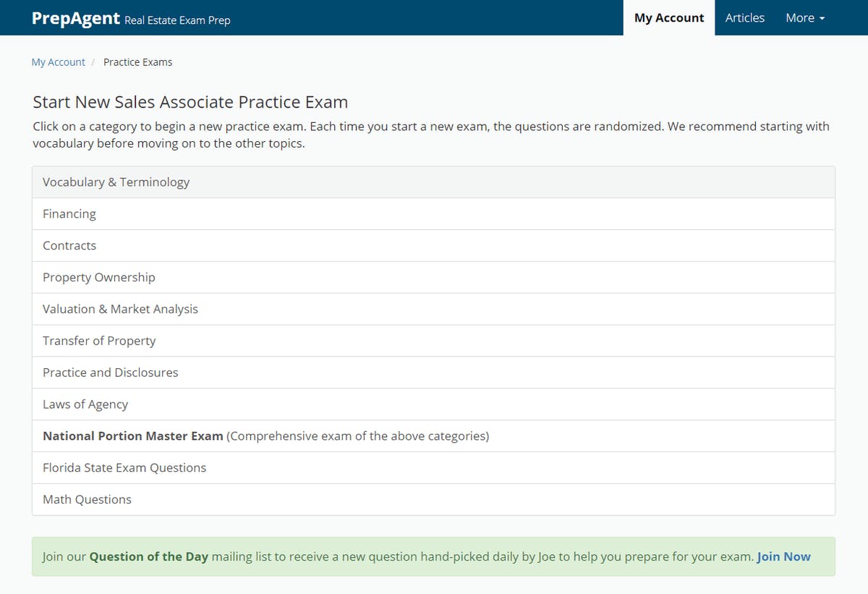
Task: Expand the More dropdown menu
Action: click(x=804, y=18)
